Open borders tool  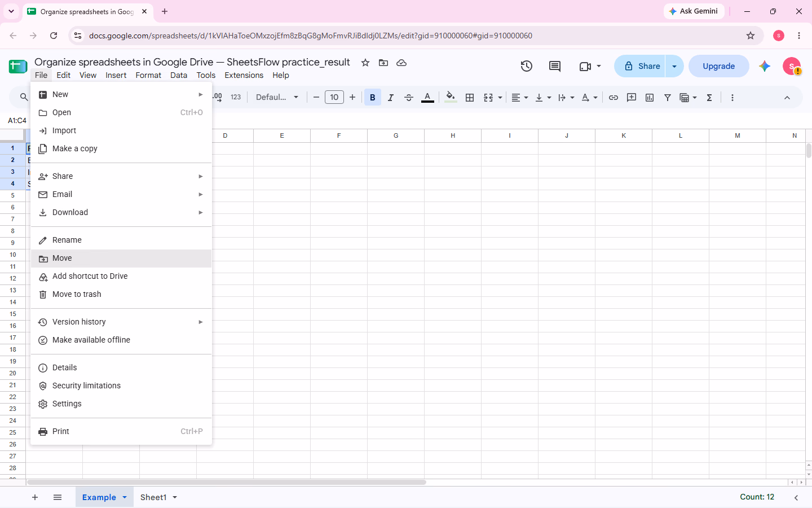[470, 98]
